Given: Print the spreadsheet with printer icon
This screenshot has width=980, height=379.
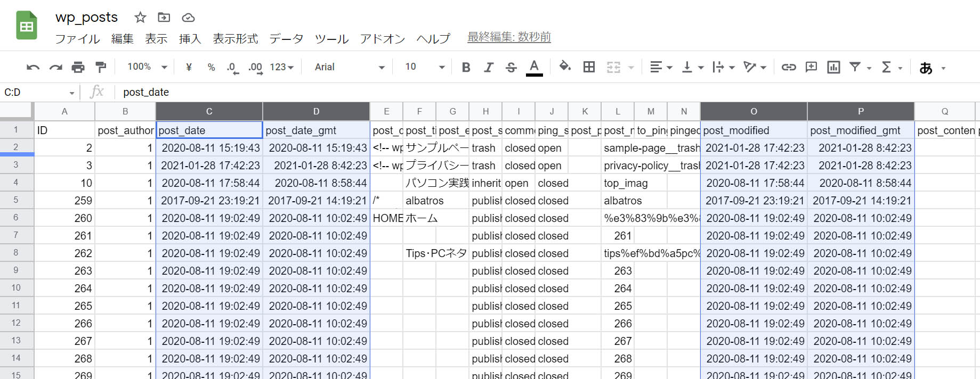Looking at the screenshot, I should [78, 67].
